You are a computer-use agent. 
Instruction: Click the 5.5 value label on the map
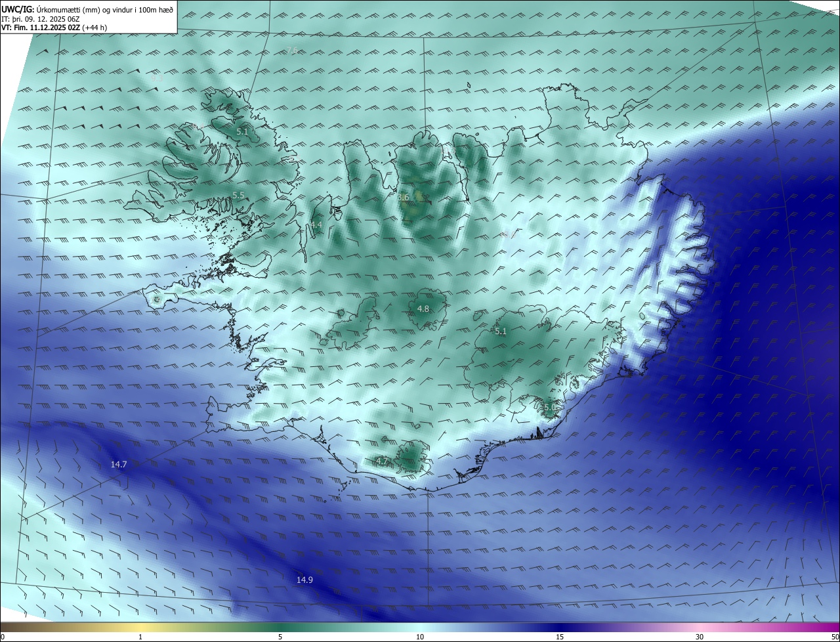[238, 196]
